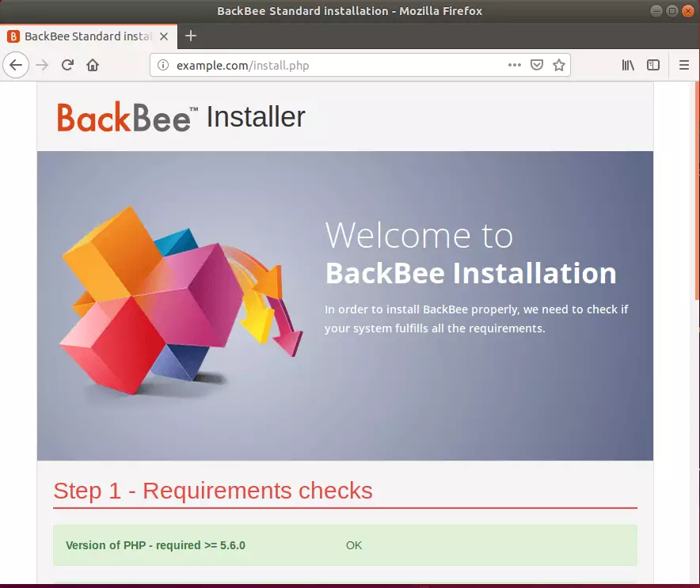Image resolution: width=700 pixels, height=588 pixels.
Task: Bookmark this page with the star
Action: (x=559, y=65)
